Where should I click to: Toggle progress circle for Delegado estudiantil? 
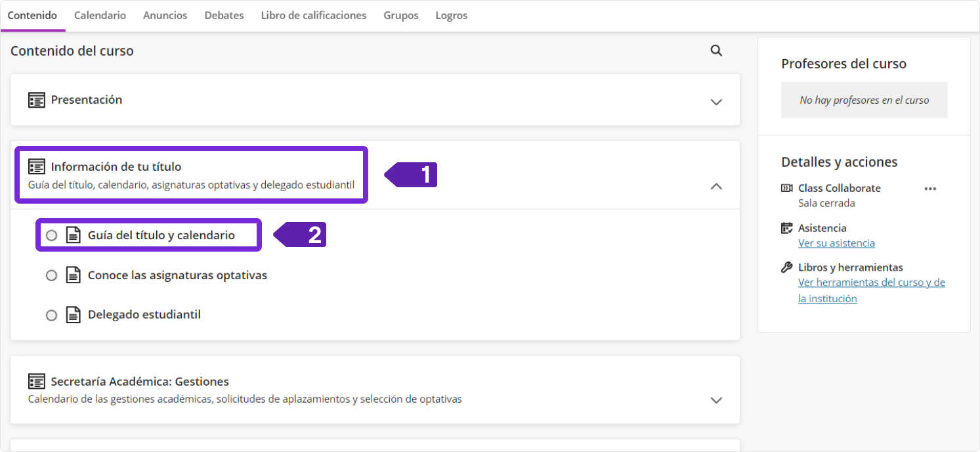click(x=51, y=315)
